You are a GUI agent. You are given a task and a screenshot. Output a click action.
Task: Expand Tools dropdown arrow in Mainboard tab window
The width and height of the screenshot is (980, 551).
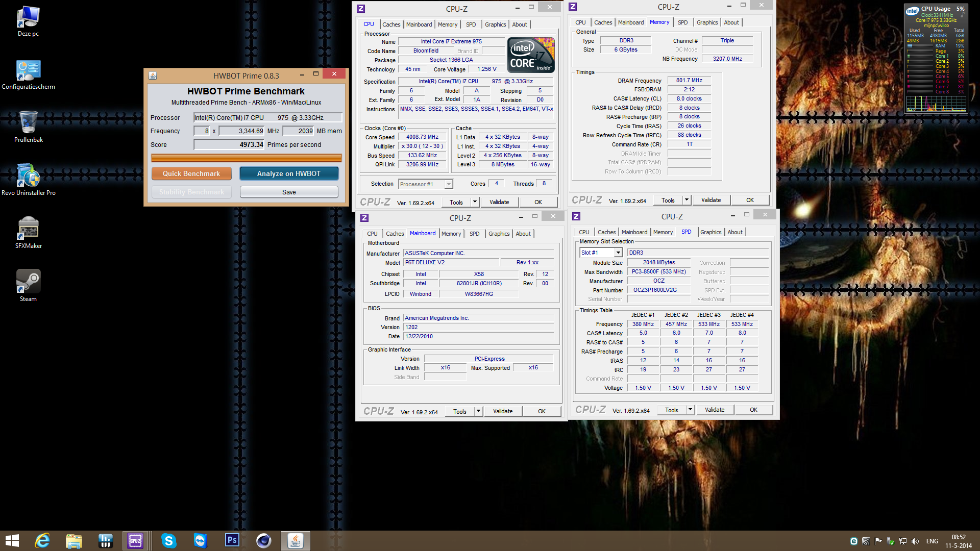click(478, 411)
